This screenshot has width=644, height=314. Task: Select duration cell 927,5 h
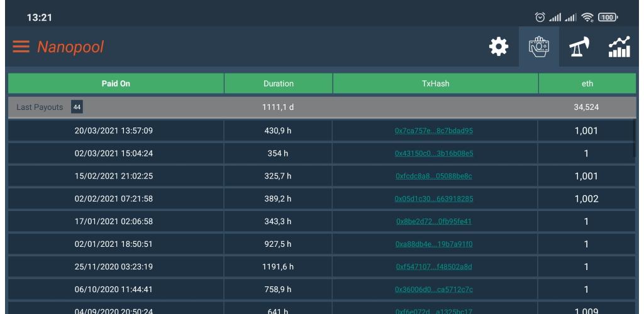click(x=277, y=244)
